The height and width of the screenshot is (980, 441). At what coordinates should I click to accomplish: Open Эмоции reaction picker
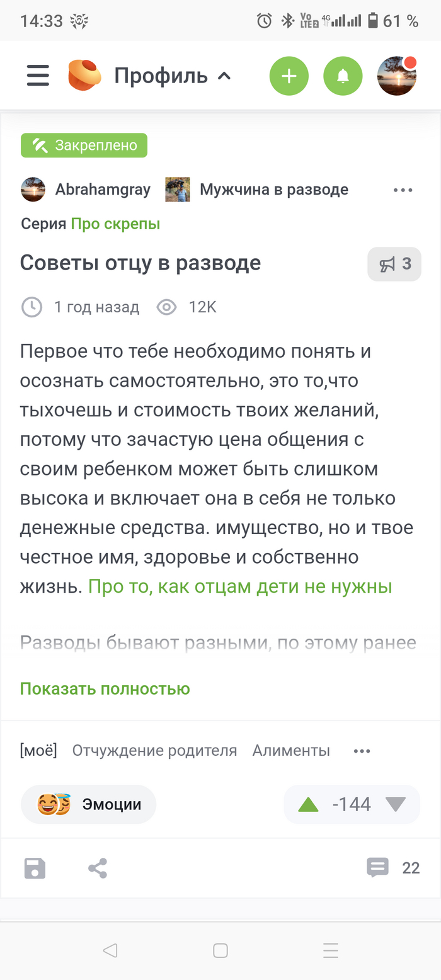tap(88, 804)
